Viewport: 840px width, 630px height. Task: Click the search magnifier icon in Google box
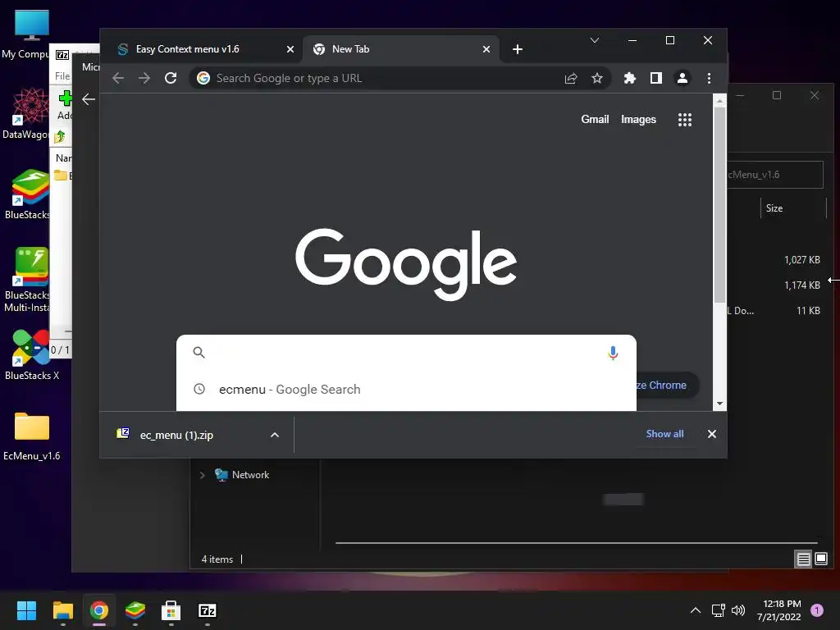pyautogui.click(x=199, y=353)
